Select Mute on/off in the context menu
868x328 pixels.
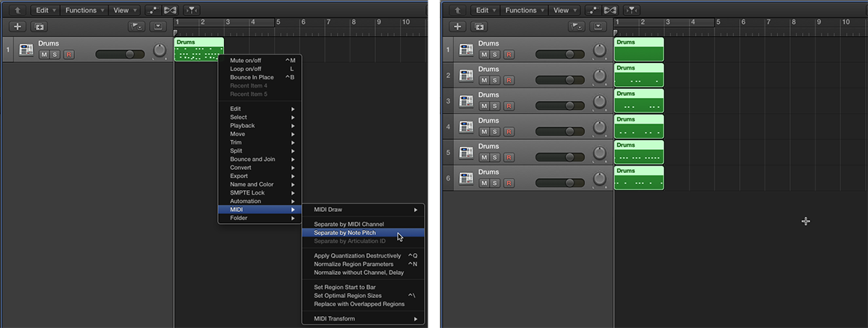260,61
